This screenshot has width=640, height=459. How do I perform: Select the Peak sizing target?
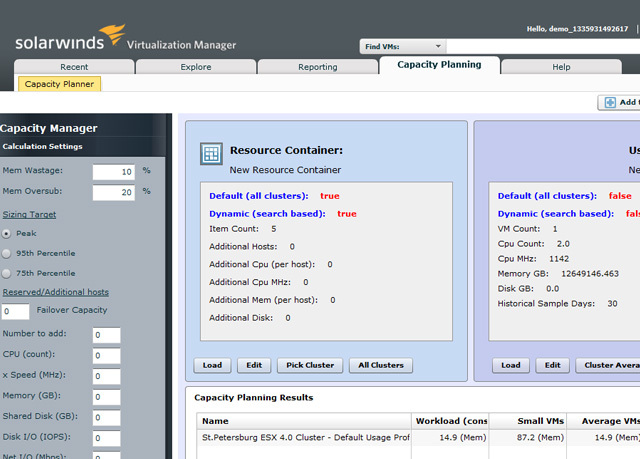[x=6, y=234]
